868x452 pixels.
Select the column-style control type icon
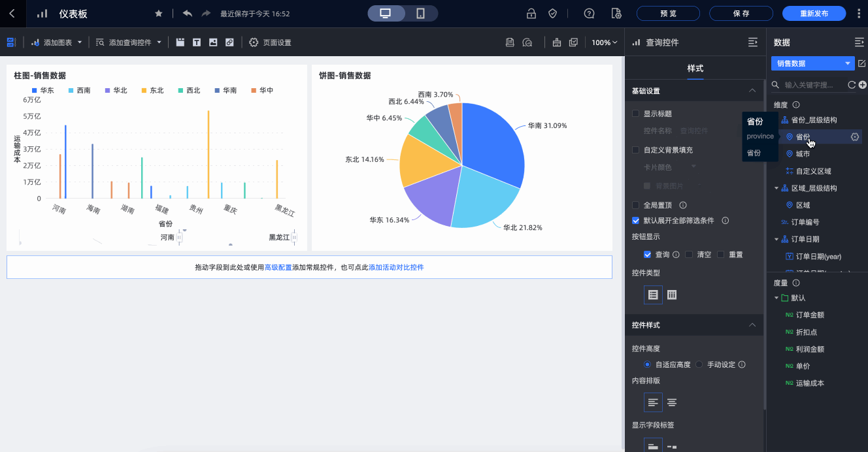click(672, 295)
